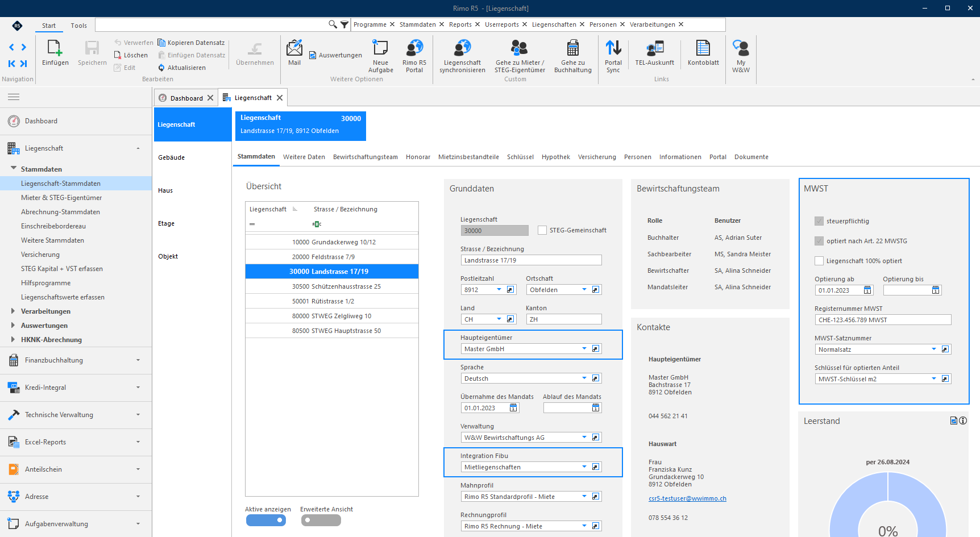
Task: Open the Dokumente tab
Action: point(751,157)
